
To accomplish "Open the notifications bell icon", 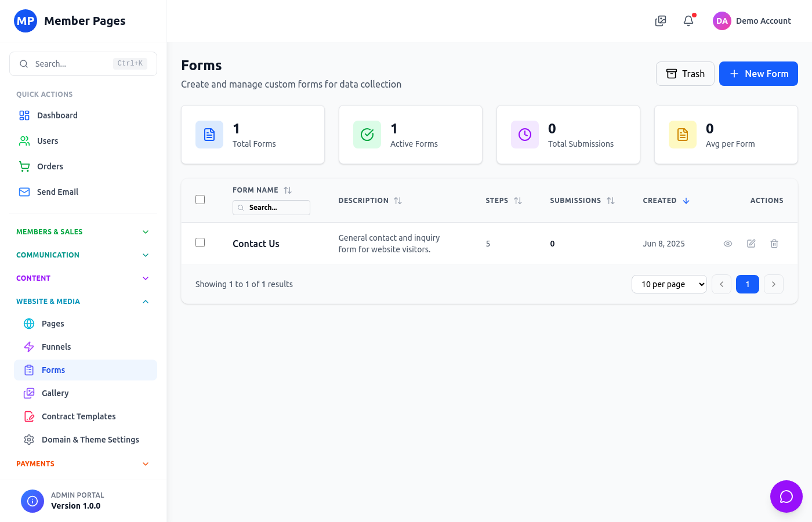I will point(688,20).
